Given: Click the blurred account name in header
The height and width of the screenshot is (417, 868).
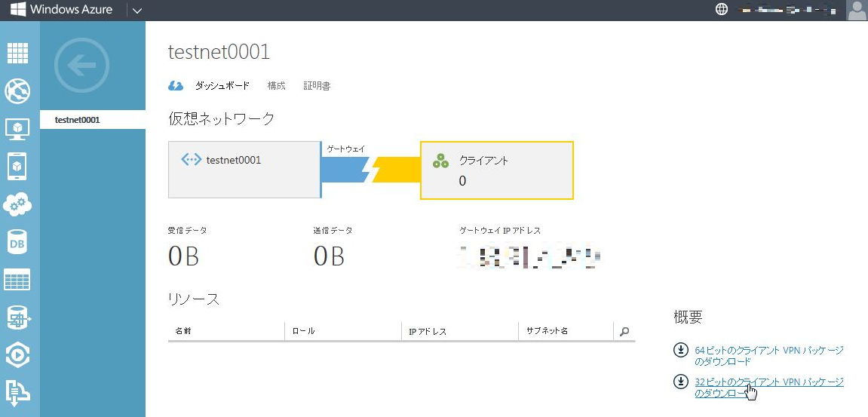Looking at the screenshot, I should point(786,9).
